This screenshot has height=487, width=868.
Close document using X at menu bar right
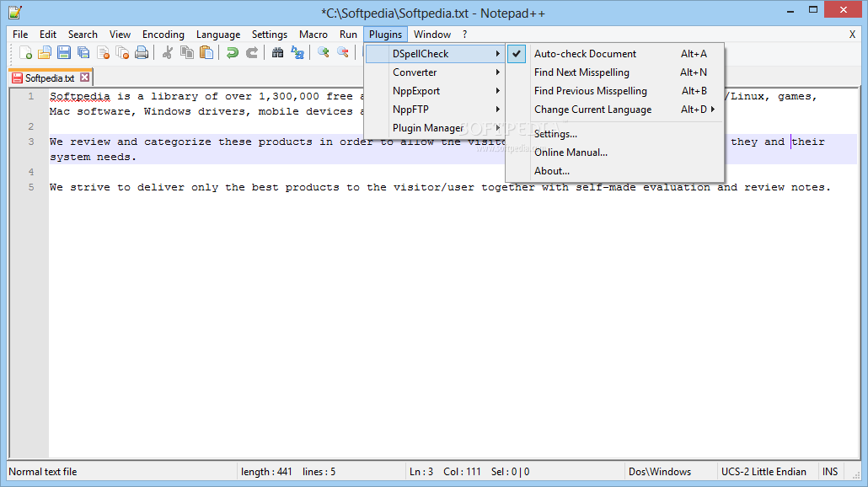click(x=852, y=35)
